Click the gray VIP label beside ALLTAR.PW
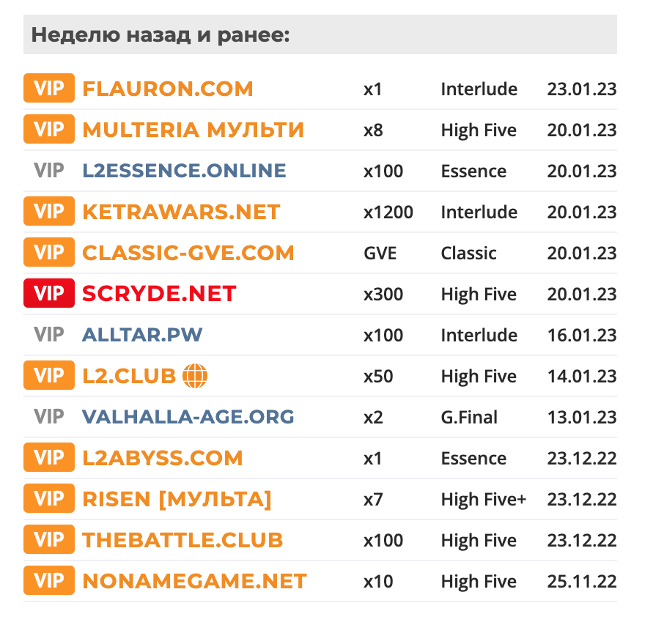Image resolution: width=664 pixels, height=644 pixels. tap(49, 335)
